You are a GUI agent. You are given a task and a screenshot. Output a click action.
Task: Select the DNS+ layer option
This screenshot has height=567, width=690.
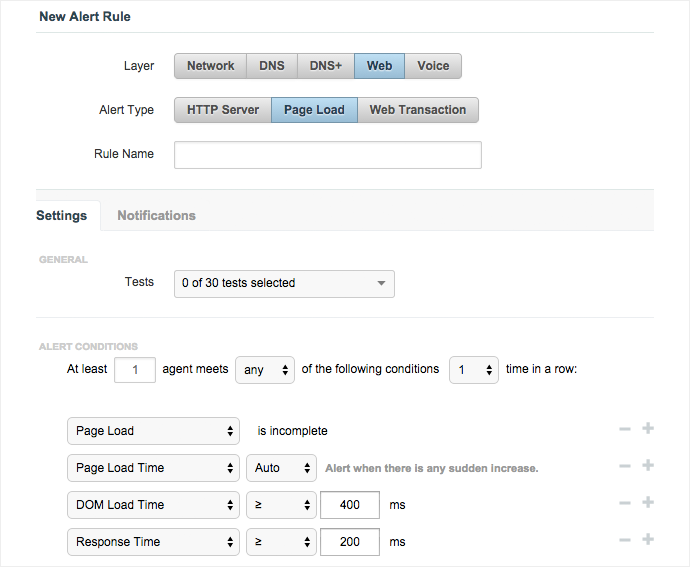click(325, 66)
